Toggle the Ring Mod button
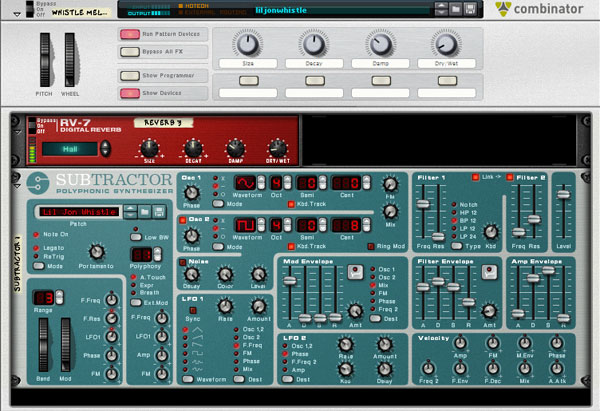This screenshot has width=600, height=411. (371, 246)
